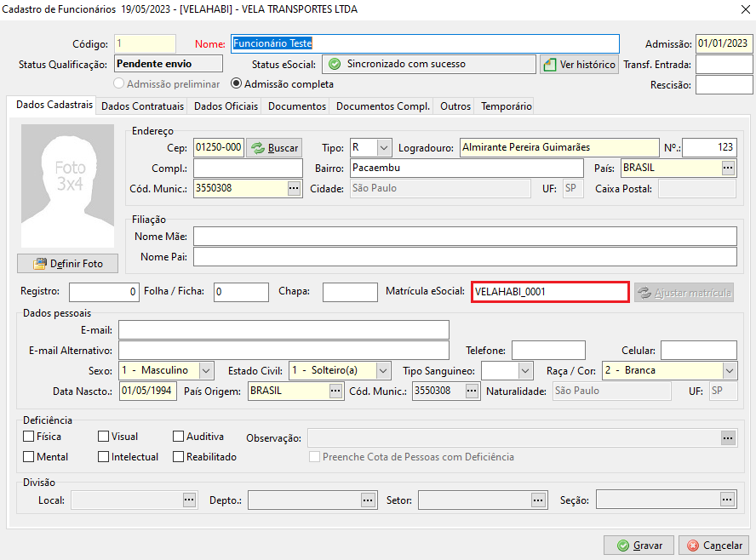Open the Depto. lookup ellipsis button
The image size is (756, 560).
pyautogui.click(x=368, y=500)
